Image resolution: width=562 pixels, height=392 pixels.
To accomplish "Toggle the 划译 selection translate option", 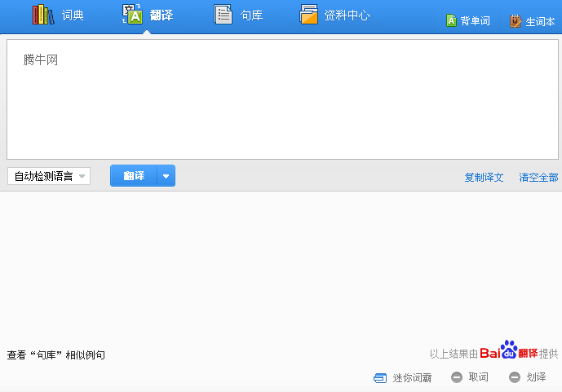I will coord(527,377).
